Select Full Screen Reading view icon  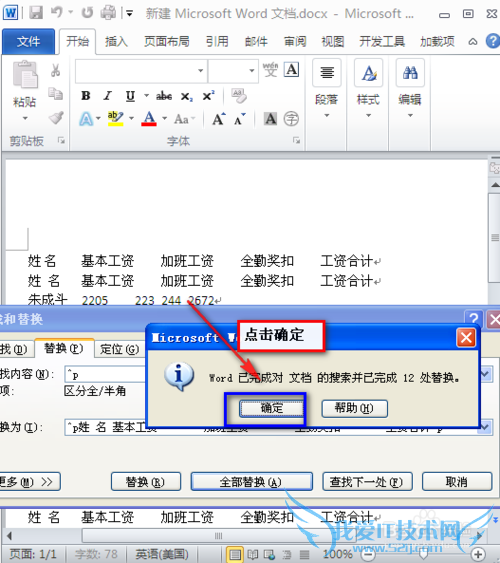[253, 554]
